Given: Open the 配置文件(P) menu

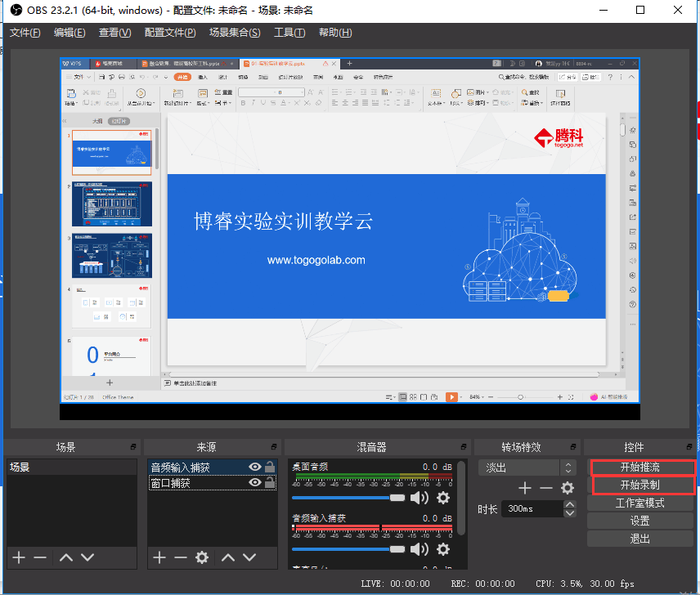Looking at the screenshot, I should pyautogui.click(x=170, y=33).
